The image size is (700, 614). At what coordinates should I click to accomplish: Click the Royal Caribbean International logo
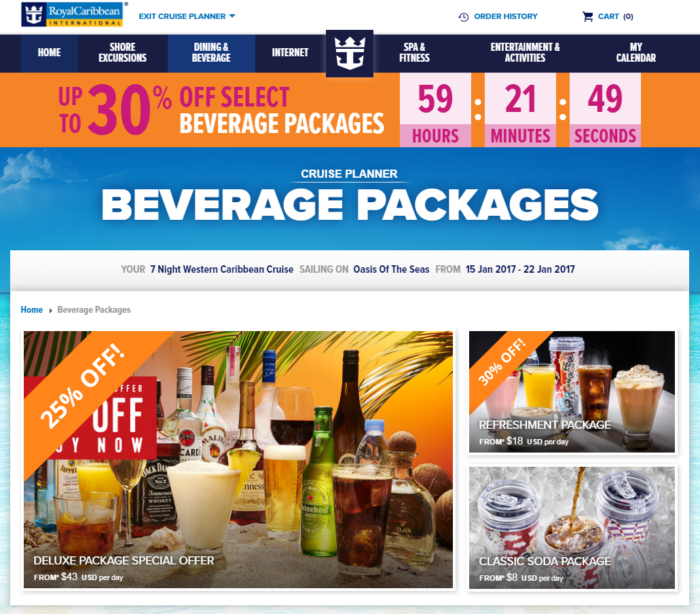72,14
